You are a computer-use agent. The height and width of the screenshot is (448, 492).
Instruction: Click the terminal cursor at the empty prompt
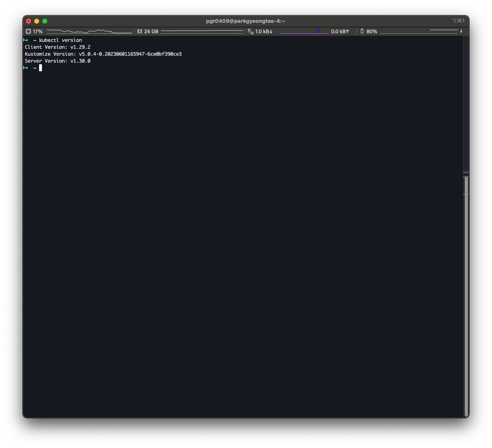(x=40, y=68)
